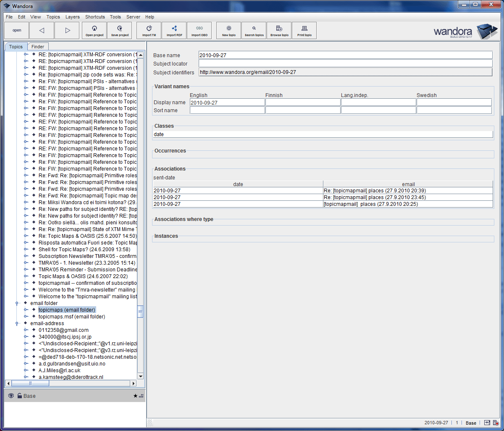Open the Layers menu

(72, 17)
